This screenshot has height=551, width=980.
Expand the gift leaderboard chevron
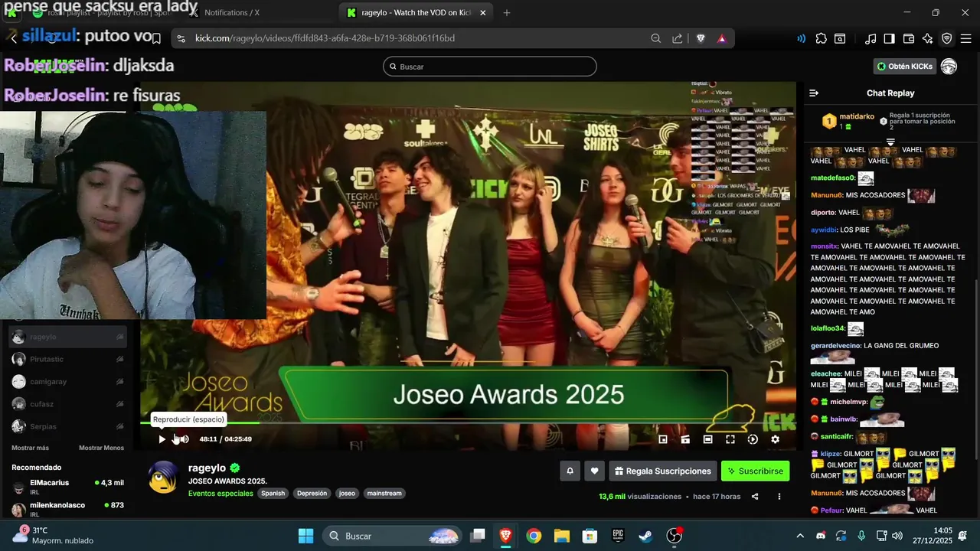pos(890,142)
